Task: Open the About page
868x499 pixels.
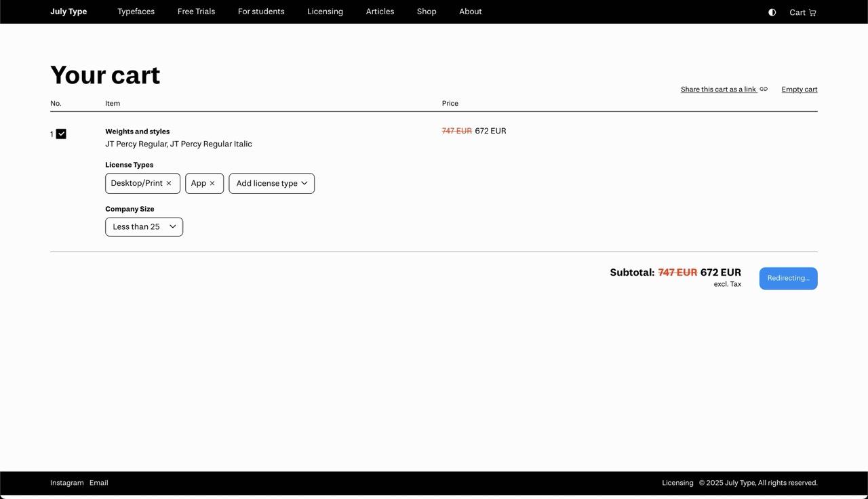Action: point(470,12)
